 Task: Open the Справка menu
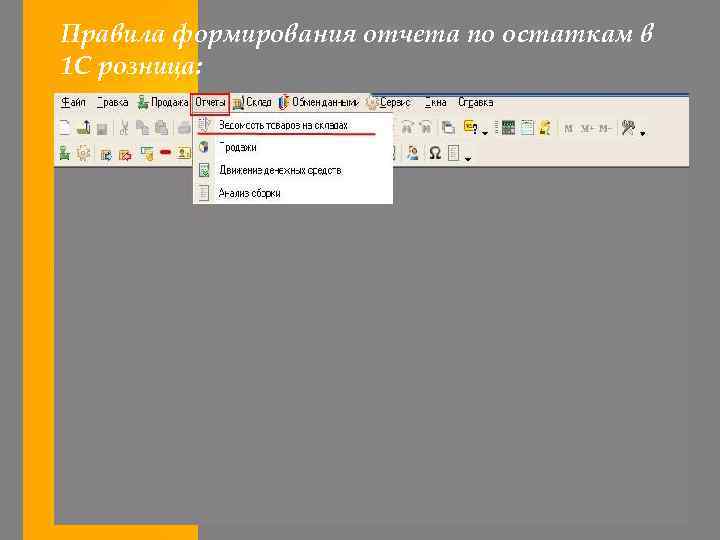pyautogui.click(x=476, y=102)
